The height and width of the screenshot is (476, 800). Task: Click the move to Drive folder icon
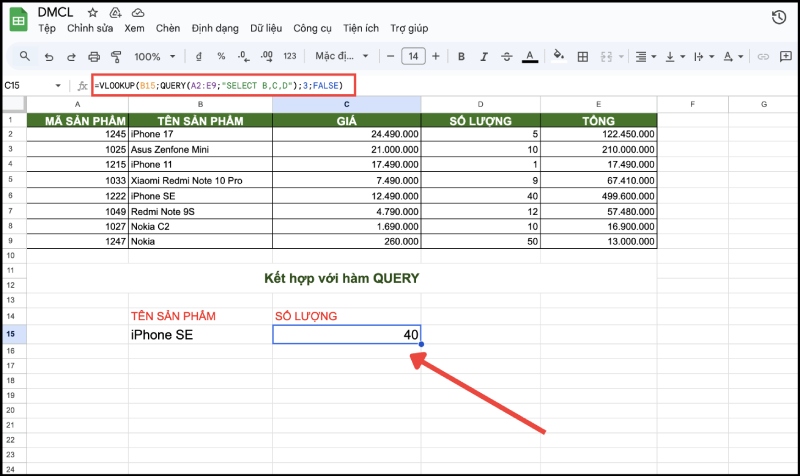[x=115, y=13]
